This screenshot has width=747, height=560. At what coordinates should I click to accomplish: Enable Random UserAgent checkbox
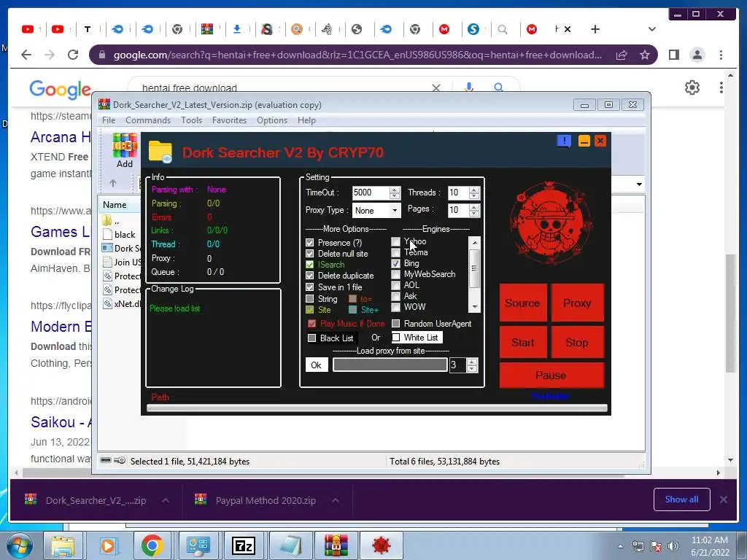(395, 324)
